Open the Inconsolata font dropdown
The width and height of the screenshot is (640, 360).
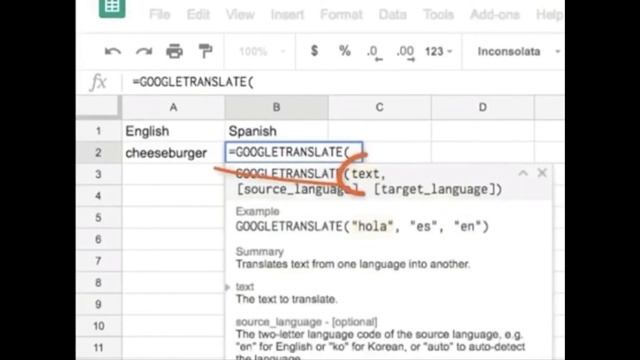518,51
